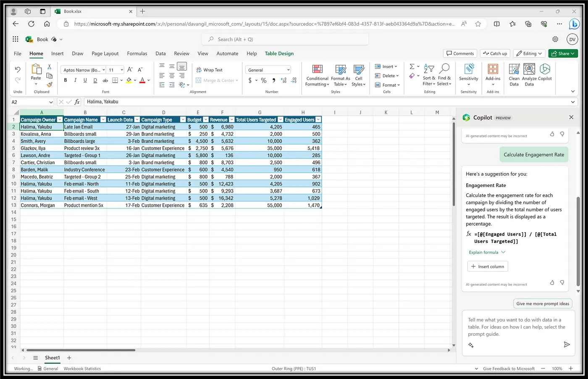Click the Copilot icon in ribbon
The image size is (588, 379).
[x=545, y=70]
